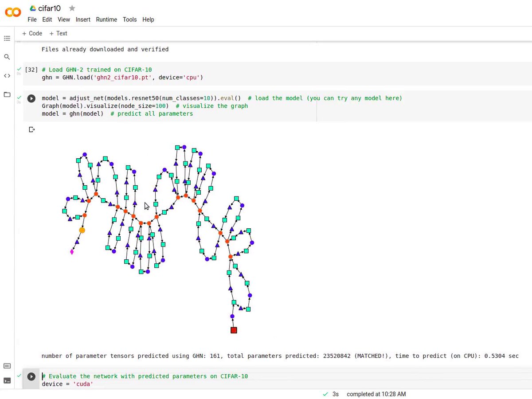The height and width of the screenshot is (399, 532).
Task: Open the terminal icon in sidebar
Action: (x=7, y=380)
